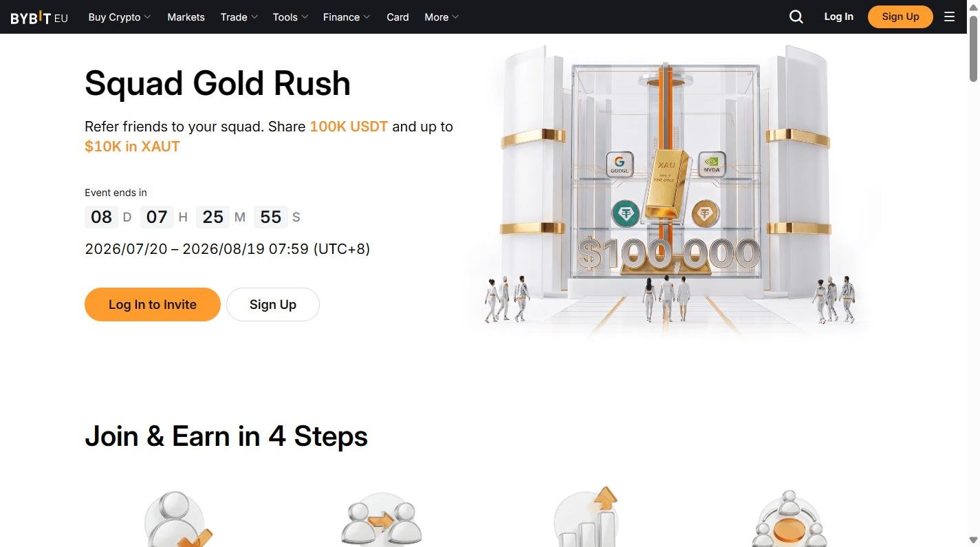980x547 pixels.
Task: Click the countdown hours value 07
Action: click(157, 217)
